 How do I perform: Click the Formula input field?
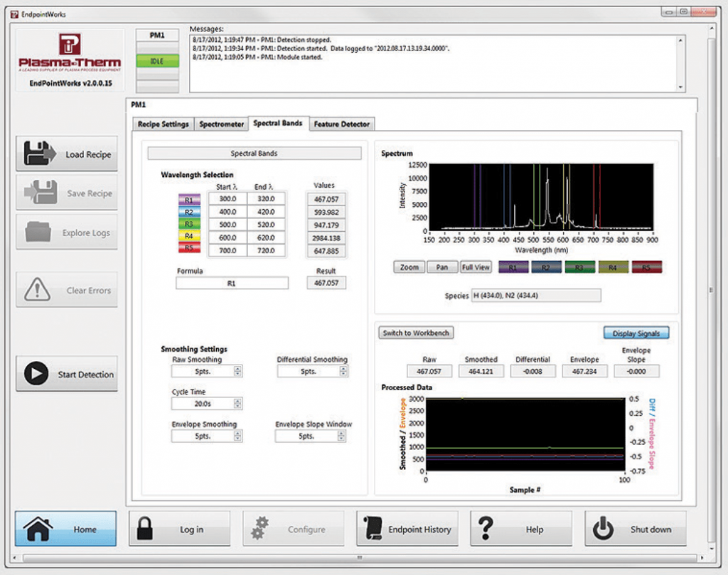coord(232,283)
